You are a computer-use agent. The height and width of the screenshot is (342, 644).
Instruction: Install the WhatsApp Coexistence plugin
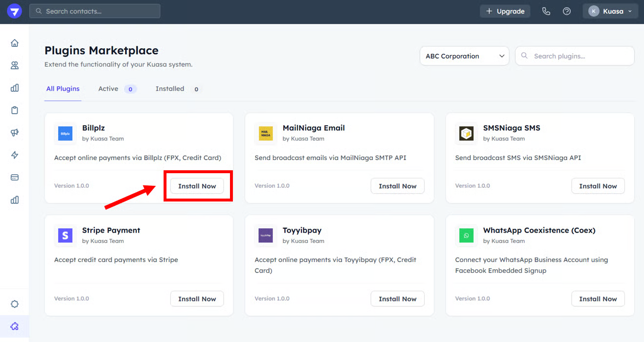pos(598,299)
